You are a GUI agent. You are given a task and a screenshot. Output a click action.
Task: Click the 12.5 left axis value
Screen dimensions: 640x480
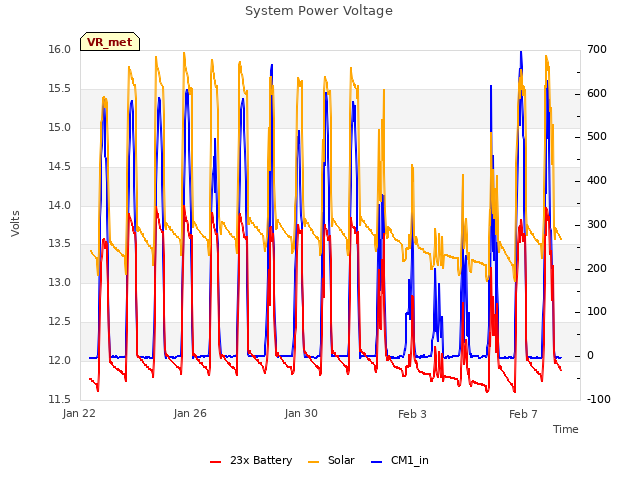point(60,322)
